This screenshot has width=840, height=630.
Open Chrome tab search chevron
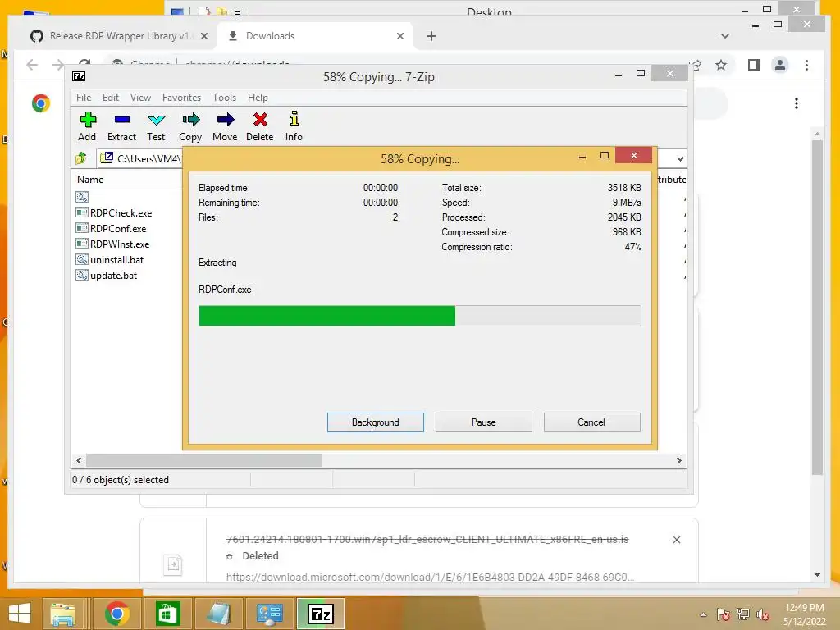point(725,36)
